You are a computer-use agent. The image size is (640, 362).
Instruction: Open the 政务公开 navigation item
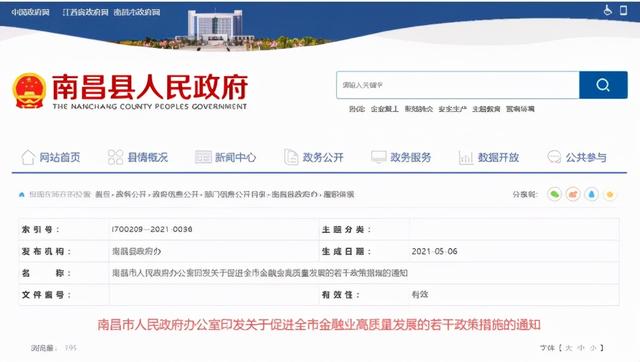(x=313, y=157)
